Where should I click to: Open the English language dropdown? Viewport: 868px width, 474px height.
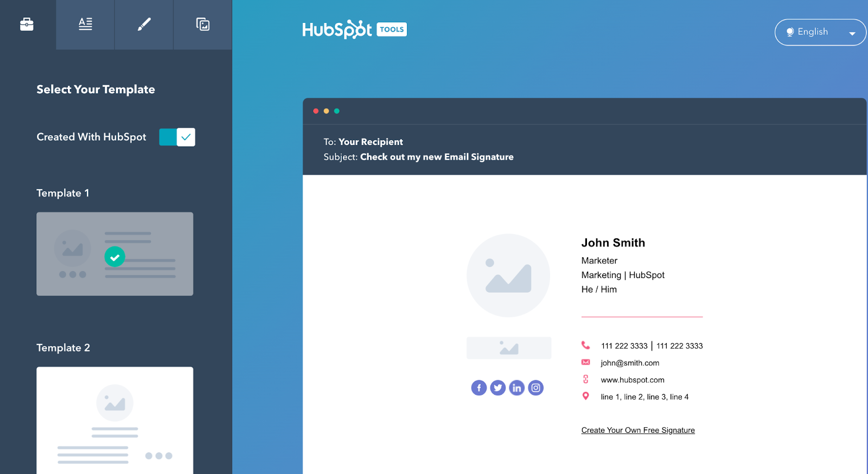pyautogui.click(x=820, y=32)
